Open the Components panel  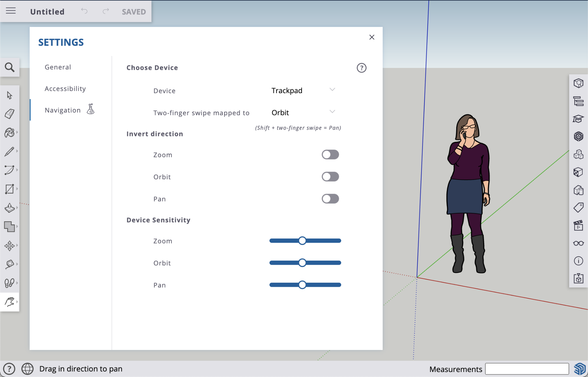click(578, 155)
